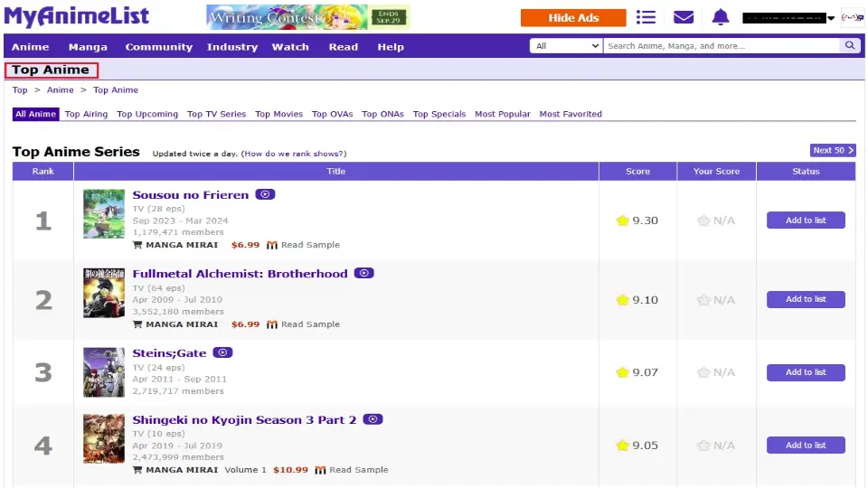Add Shingeki no Kyojin Season 3 to list
Screen dimensions: 868x488
[x=806, y=445]
